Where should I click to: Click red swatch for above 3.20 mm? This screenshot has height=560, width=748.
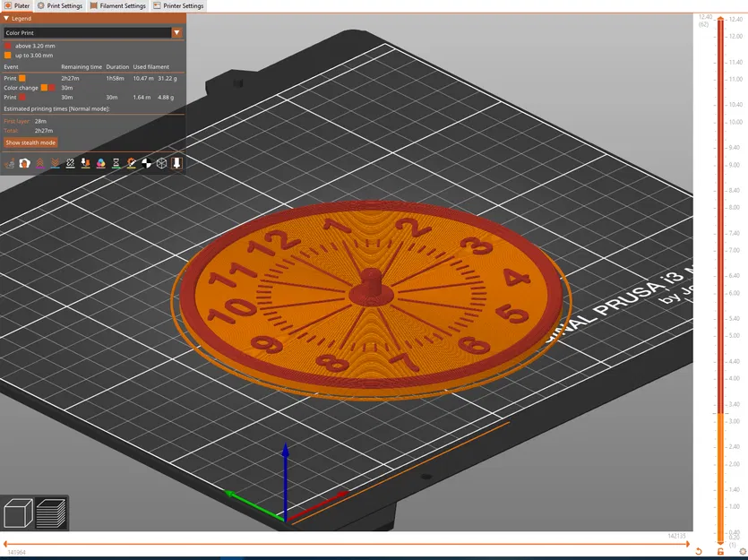pos(8,46)
